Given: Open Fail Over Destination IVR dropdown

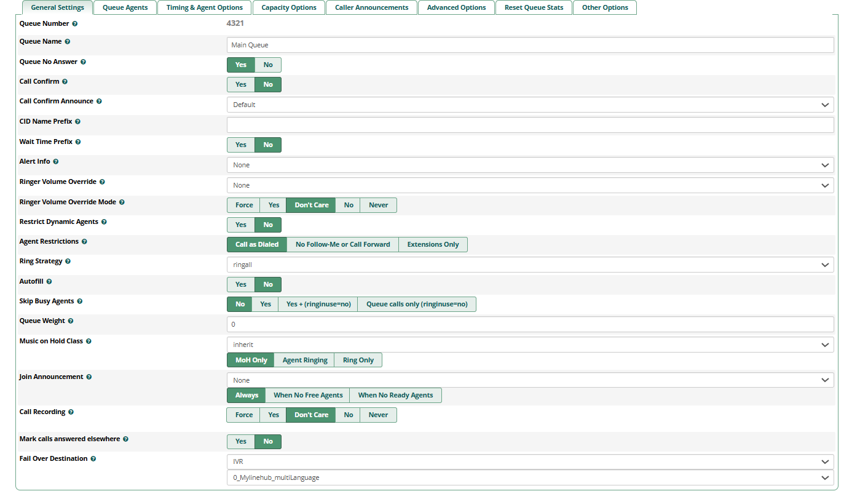Looking at the screenshot, I should coord(531,461).
